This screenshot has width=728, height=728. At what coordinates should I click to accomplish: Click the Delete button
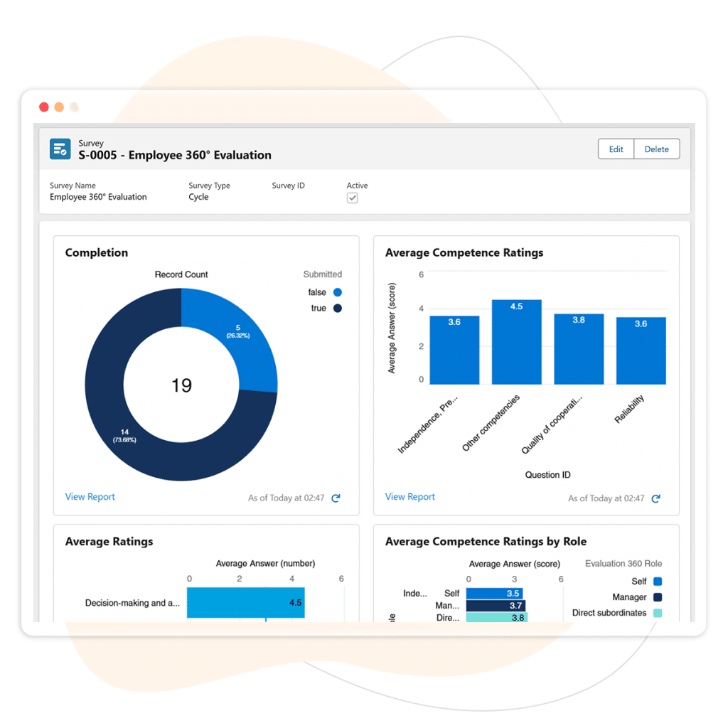656,149
